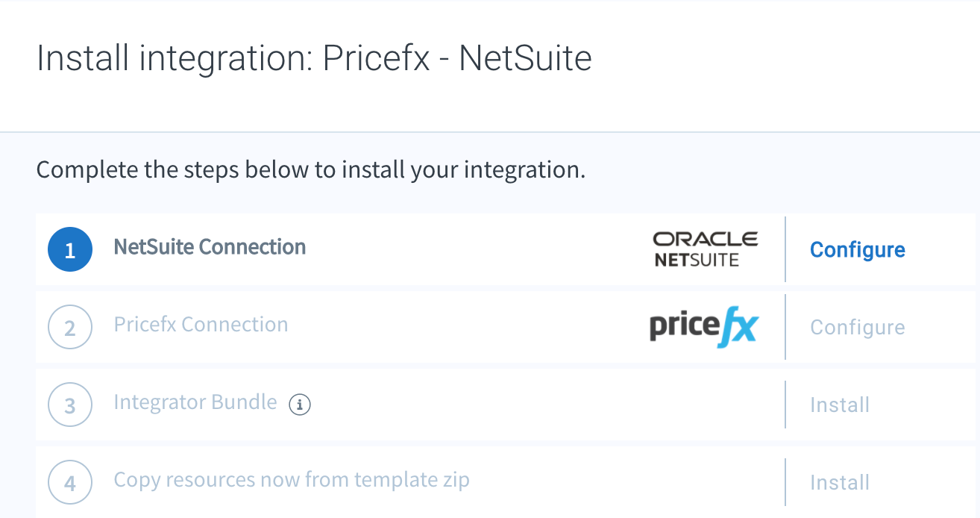The height and width of the screenshot is (518, 980).
Task: Select the NetSuite Connection step label
Action: tap(210, 247)
